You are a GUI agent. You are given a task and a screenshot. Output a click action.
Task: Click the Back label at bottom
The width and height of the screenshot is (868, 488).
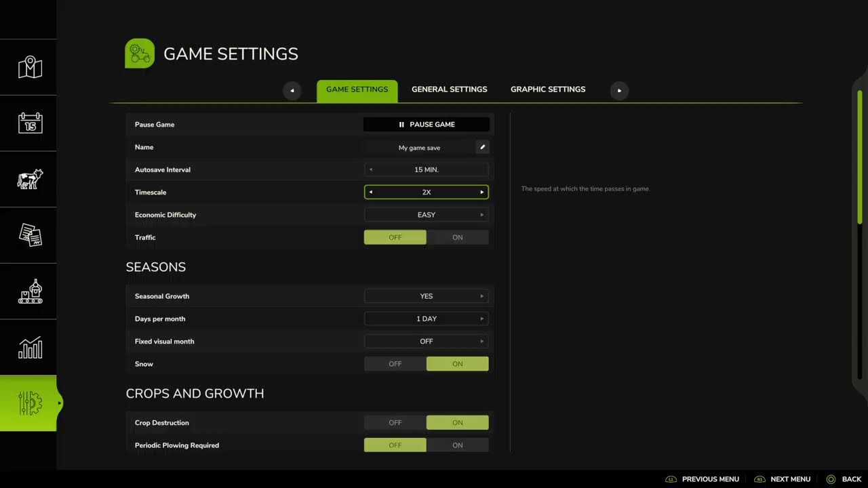(x=852, y=479)
